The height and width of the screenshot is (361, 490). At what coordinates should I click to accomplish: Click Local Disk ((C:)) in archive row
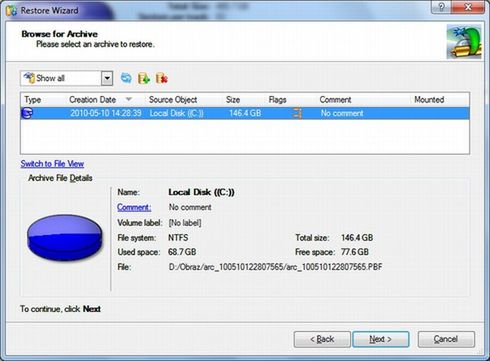177,113
